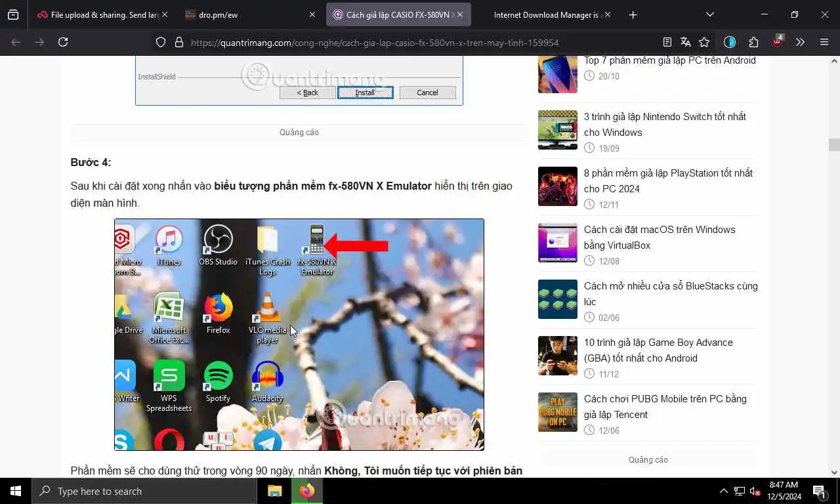Open the network status tray icon

coord(740,491)
